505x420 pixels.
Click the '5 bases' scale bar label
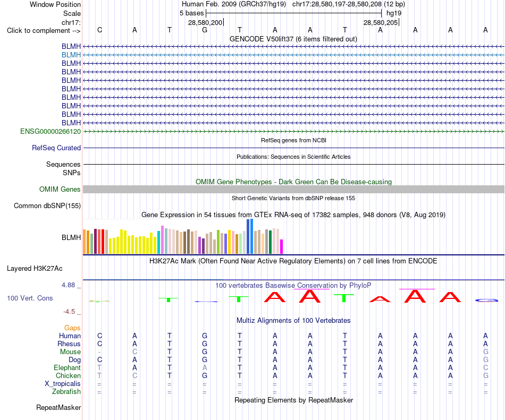click(191, 13)
